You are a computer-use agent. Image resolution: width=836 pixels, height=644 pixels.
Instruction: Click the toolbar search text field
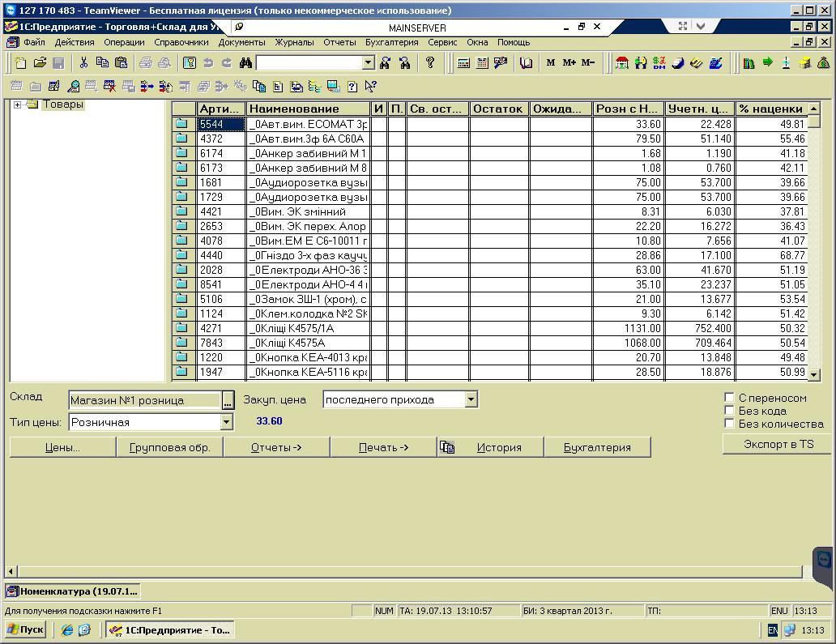coord(309,63)
